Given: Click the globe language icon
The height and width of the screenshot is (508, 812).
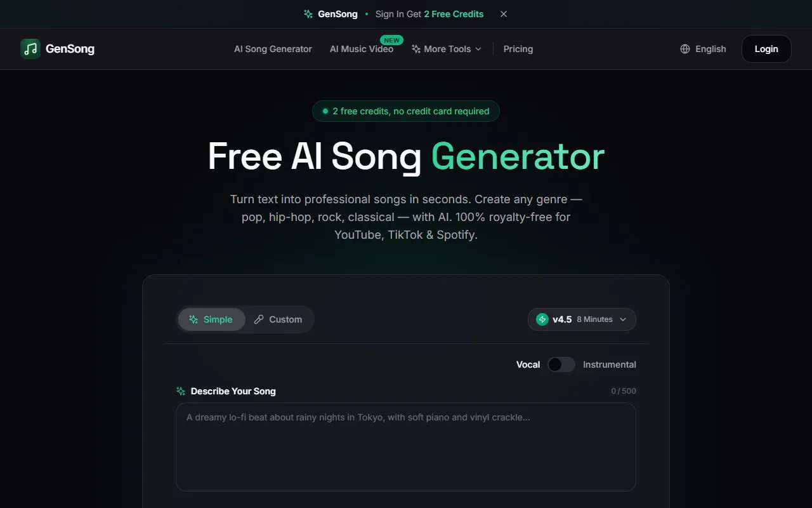Looking at the screenshot, I should [685, 49].
